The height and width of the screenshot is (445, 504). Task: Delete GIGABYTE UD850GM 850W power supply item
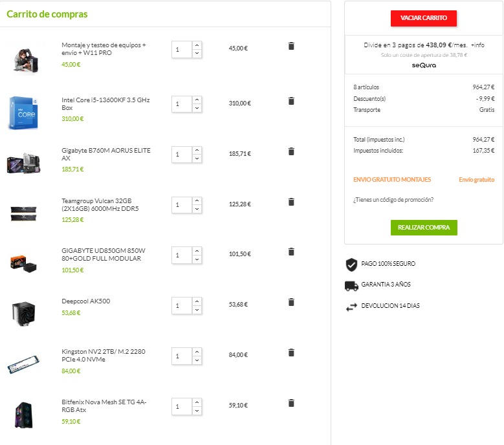tap(291, 252)
